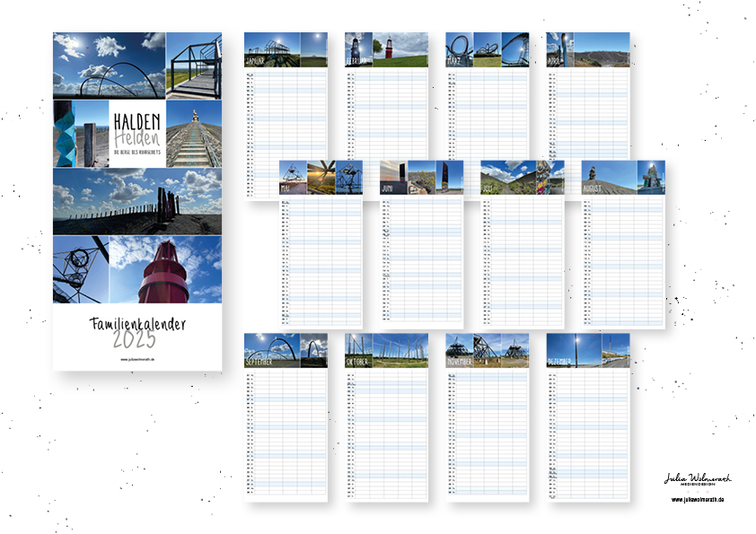This screenshot has height=534, width=756.
Task: Open the Juli calendar page
Action: tap(523, 245)
